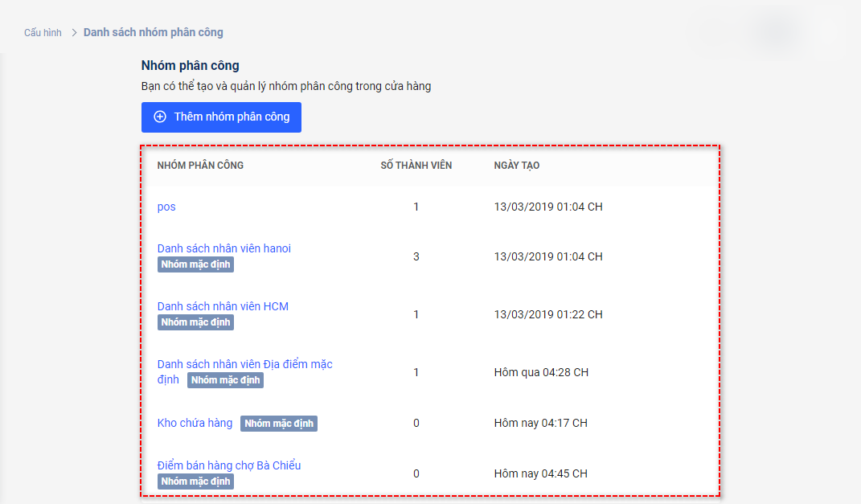Click the Thêm nhóm phân công button
The height and width of the screenshot is (504, 861).
[221, 117]
